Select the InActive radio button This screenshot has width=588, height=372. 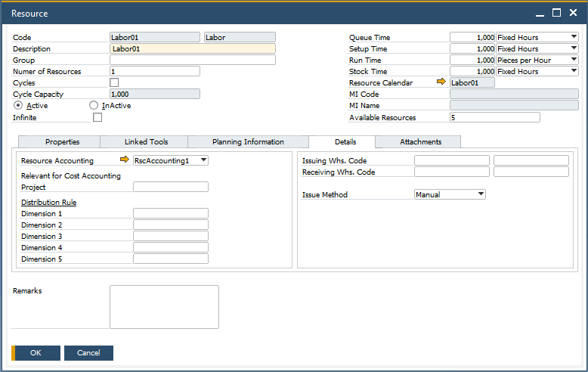pyautogui.click(x=94, y=106)
